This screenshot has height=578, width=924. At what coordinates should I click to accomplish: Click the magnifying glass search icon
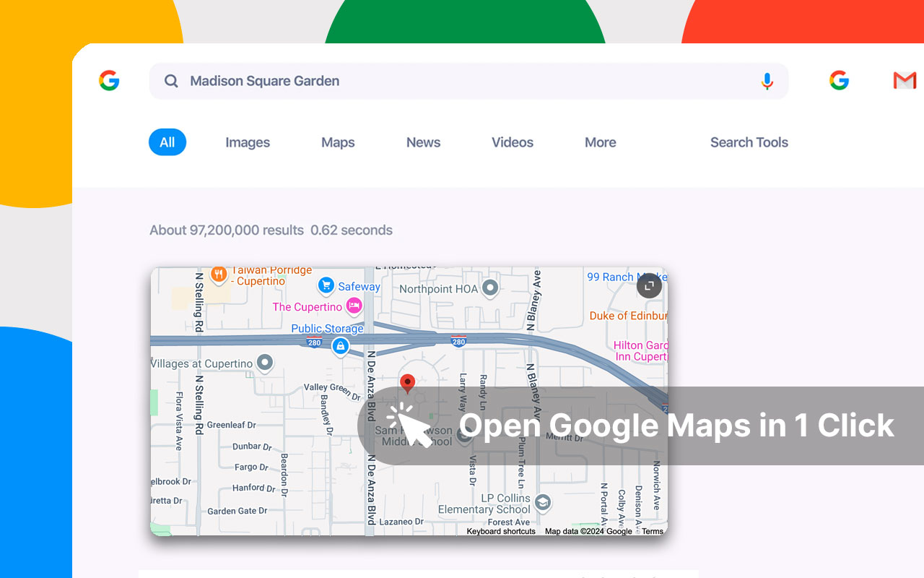click(x=171, y=81)
